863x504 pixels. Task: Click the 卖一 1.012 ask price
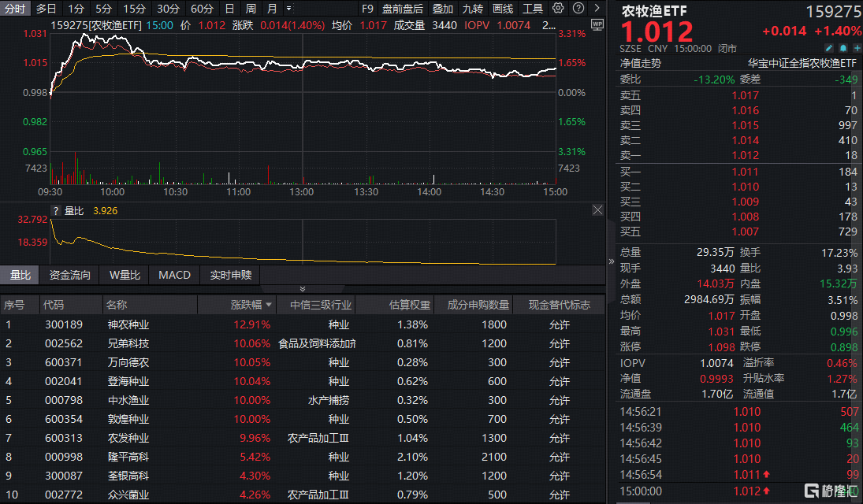click(x=746, y=156)
